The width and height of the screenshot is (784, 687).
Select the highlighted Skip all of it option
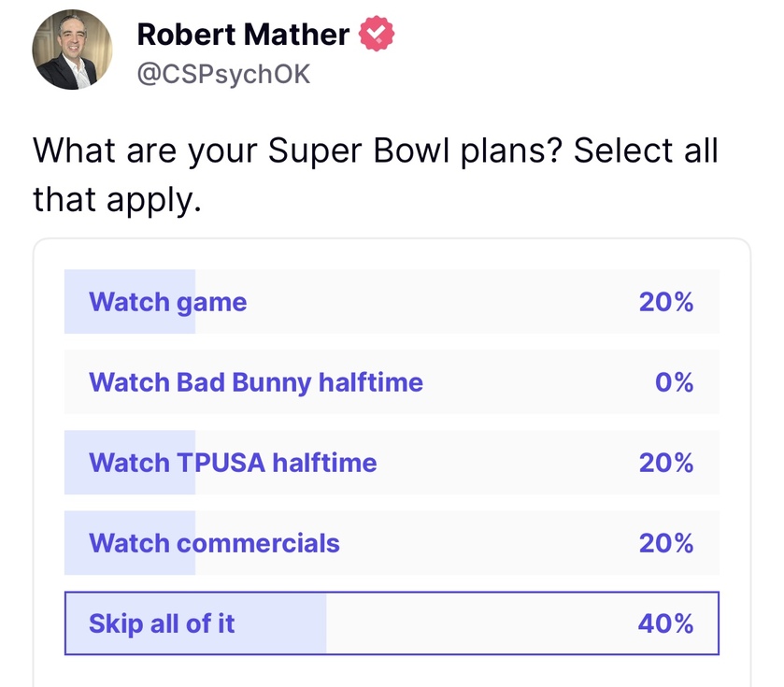click(x=162, y=623)
